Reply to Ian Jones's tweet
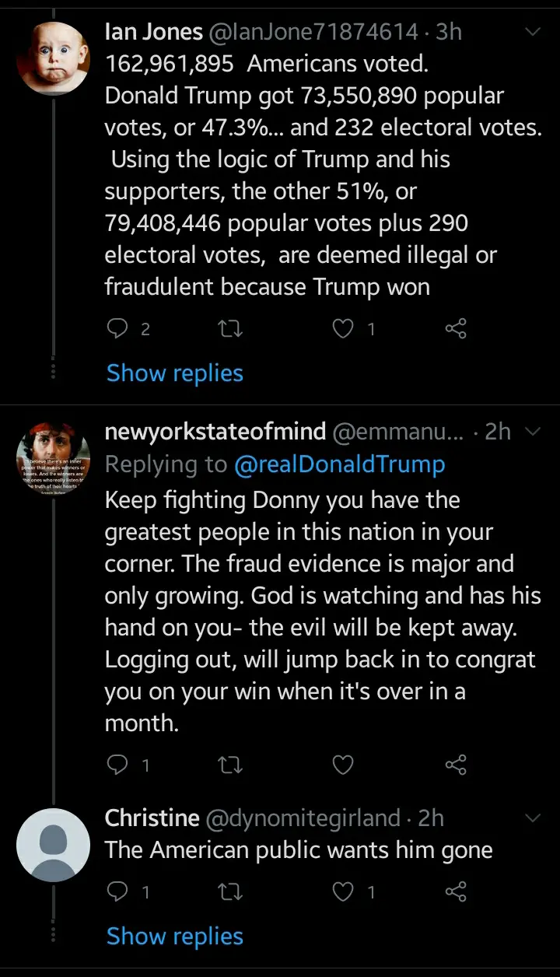 point(117,329)
